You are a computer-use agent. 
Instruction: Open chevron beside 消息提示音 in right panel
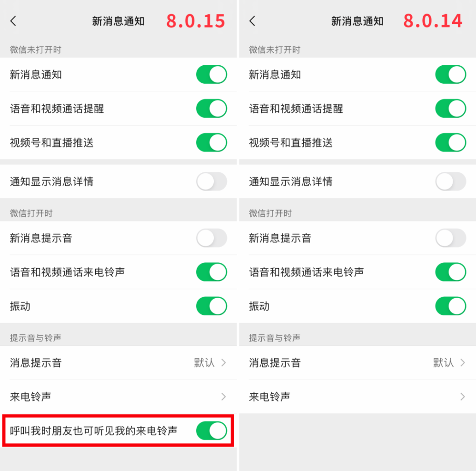(463, 362)
